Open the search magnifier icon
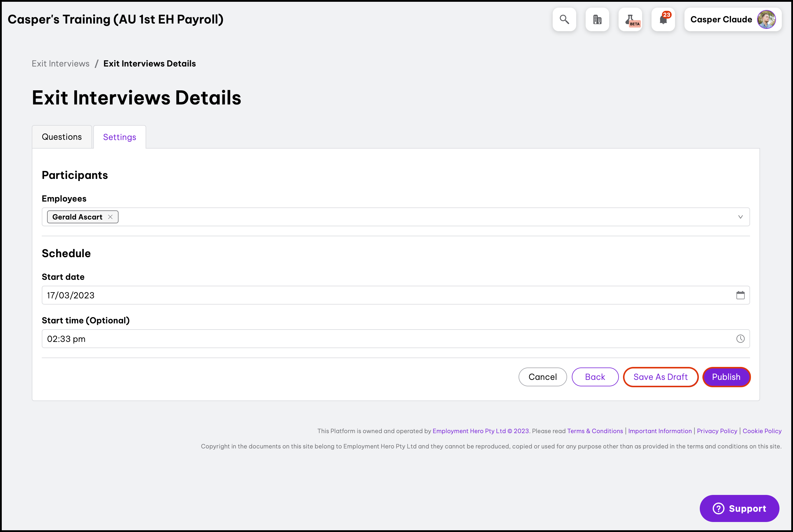This screenshot has width=793, height=532. [564, 20]
